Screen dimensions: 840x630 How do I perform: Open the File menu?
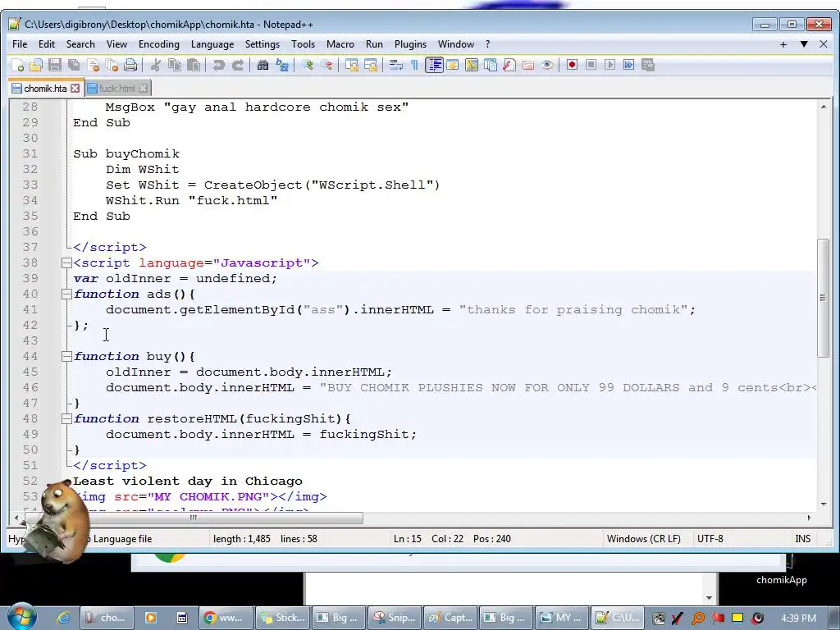pyautogui.click(x=20, y=44)
